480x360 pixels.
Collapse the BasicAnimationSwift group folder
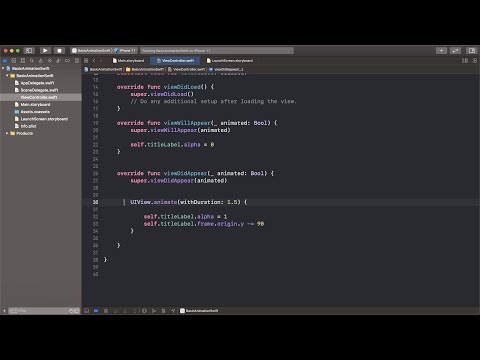(7, 76)
